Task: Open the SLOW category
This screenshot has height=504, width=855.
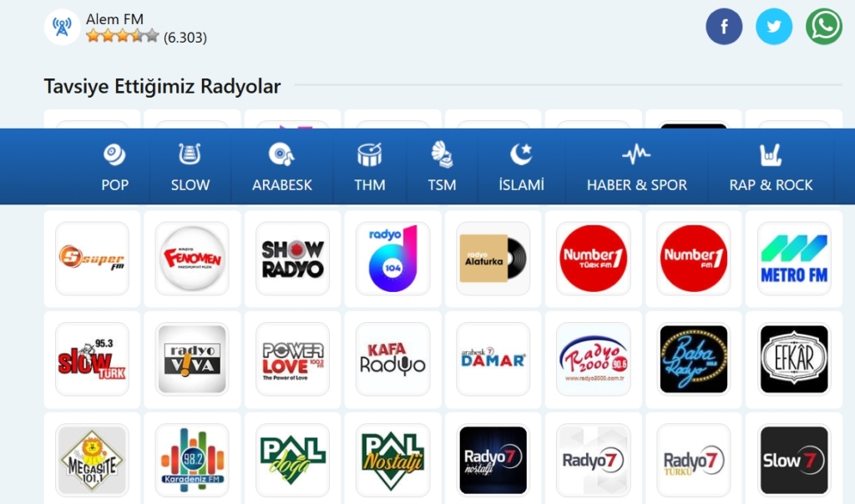Action: (190, 167)
